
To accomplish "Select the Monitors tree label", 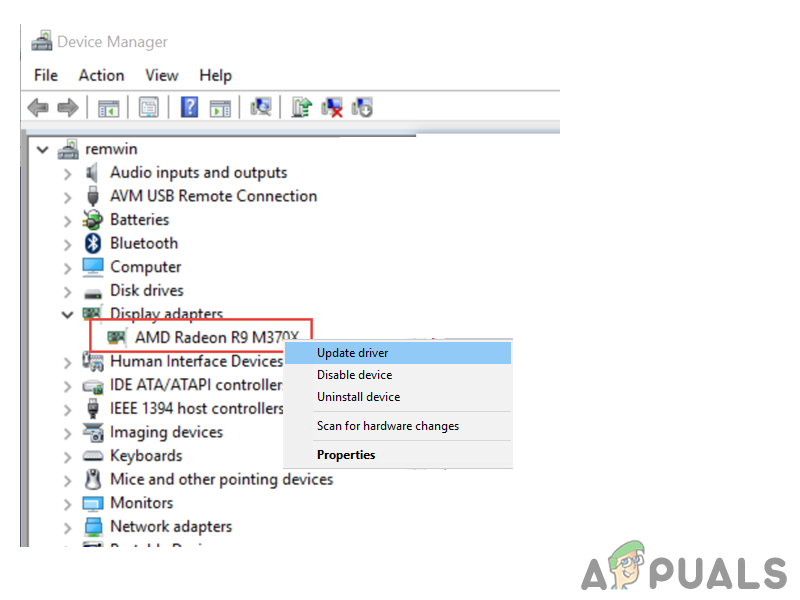I will pyautogui.click(x=142, y=503).
